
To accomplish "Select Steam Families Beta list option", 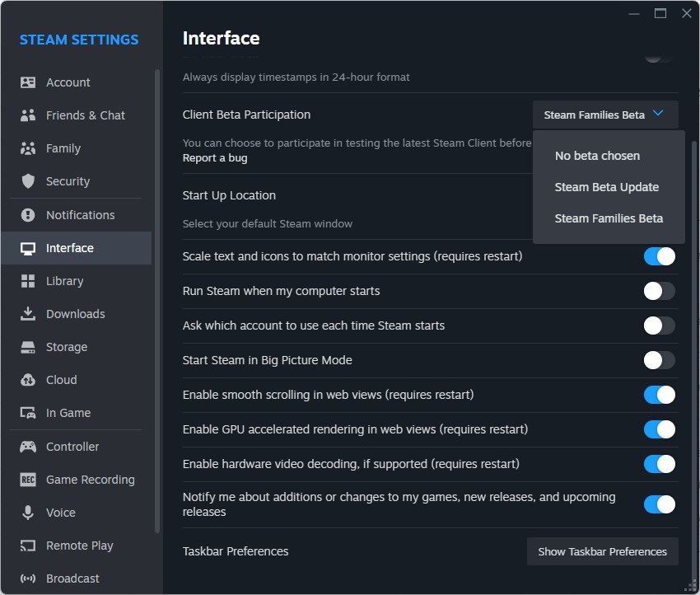I will coord(609,218).
